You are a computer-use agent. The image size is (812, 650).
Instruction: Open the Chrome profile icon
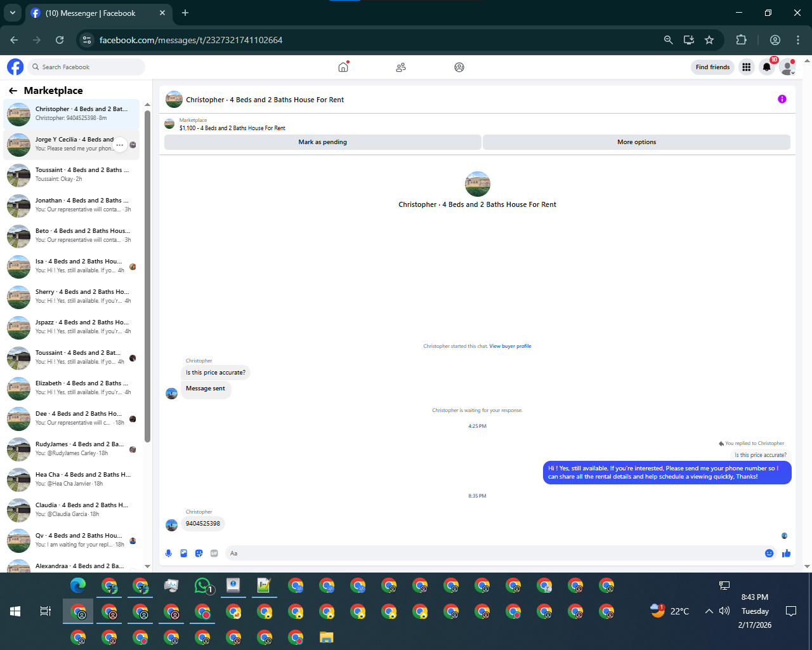coord(775,40)
